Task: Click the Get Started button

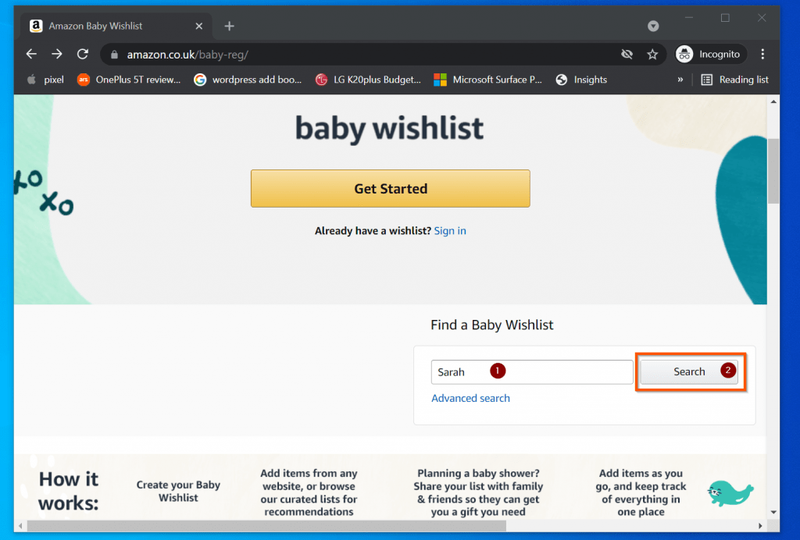Action: click(390, 188)
